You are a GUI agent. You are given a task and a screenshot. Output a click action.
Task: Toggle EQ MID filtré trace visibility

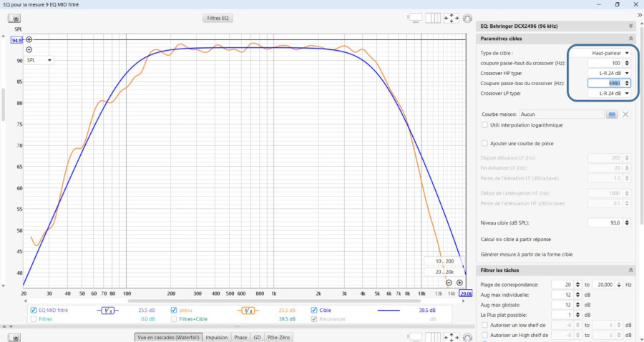(x=33, y=311)
